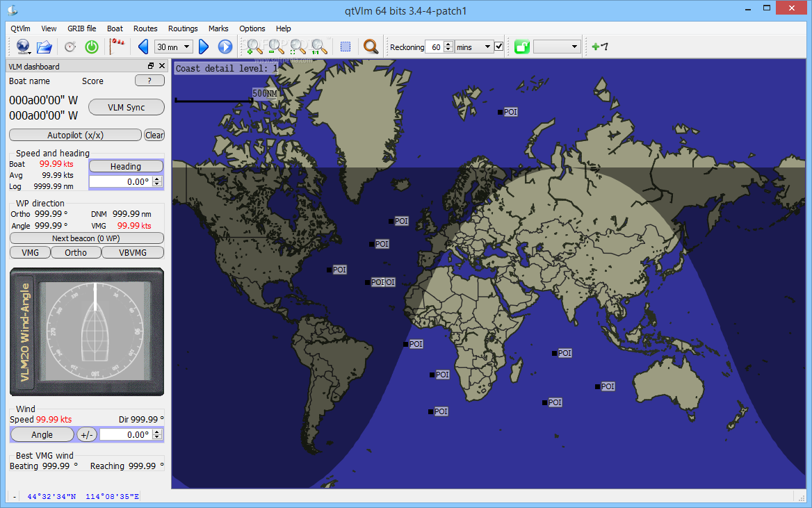This screenshot has height=508, width=812.
Task: Click the longitude 114°08'35"E in status bar
Action: pyautogui.click(x=113, y=497)
